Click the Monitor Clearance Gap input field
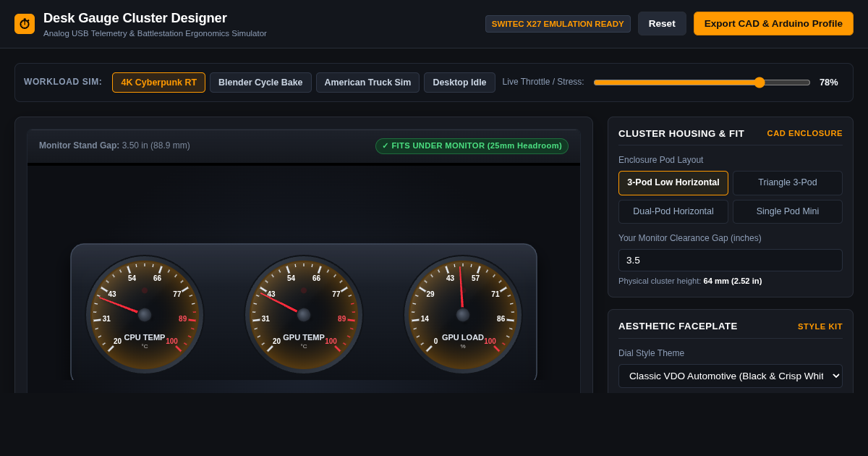 [731, 261]
